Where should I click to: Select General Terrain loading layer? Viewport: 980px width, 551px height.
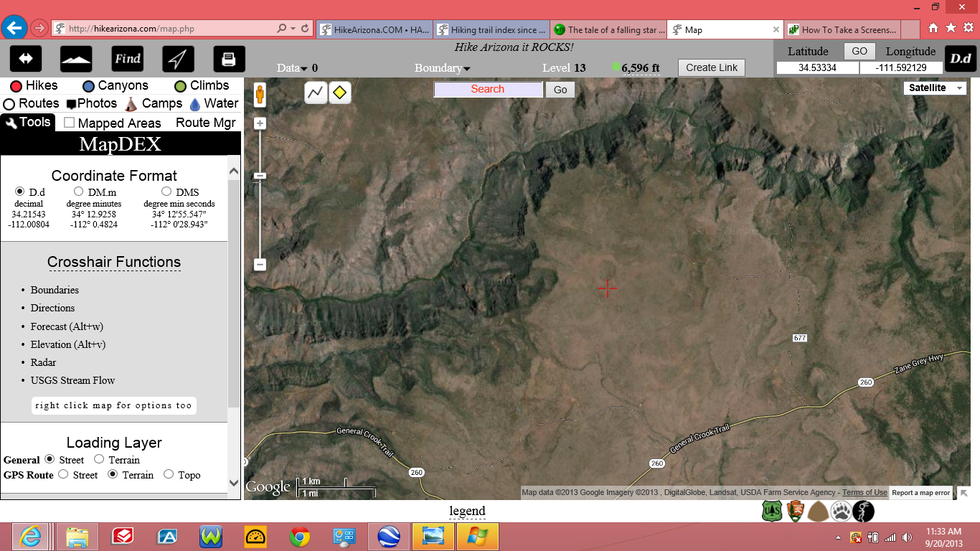pyautogui.click(x=99, y=459)
